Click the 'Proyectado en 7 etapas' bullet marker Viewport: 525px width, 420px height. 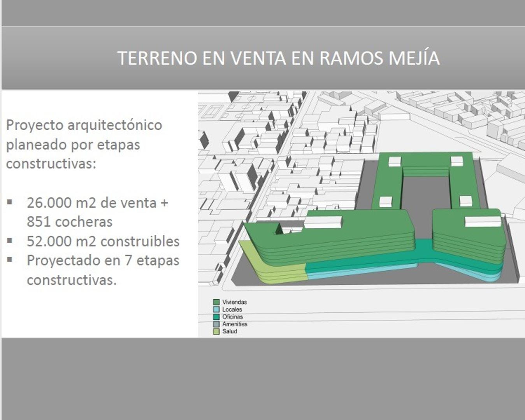coord(10,260)
